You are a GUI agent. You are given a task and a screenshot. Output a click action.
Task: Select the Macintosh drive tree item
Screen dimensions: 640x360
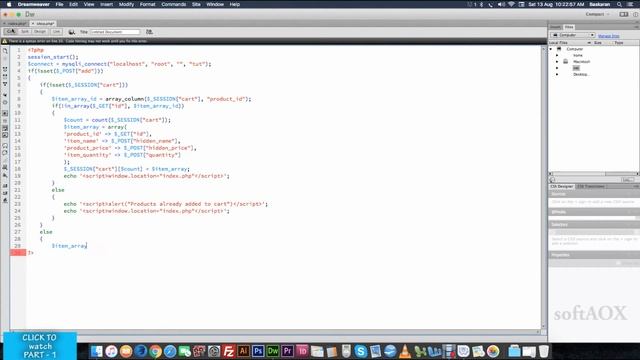pyautogui.click(x=581, y=62)
